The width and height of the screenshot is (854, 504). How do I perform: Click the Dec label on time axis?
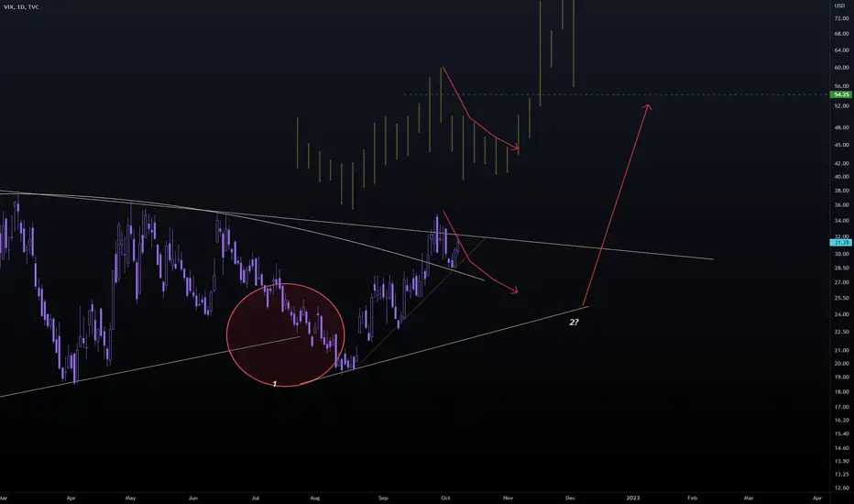[x=570, y=498]
